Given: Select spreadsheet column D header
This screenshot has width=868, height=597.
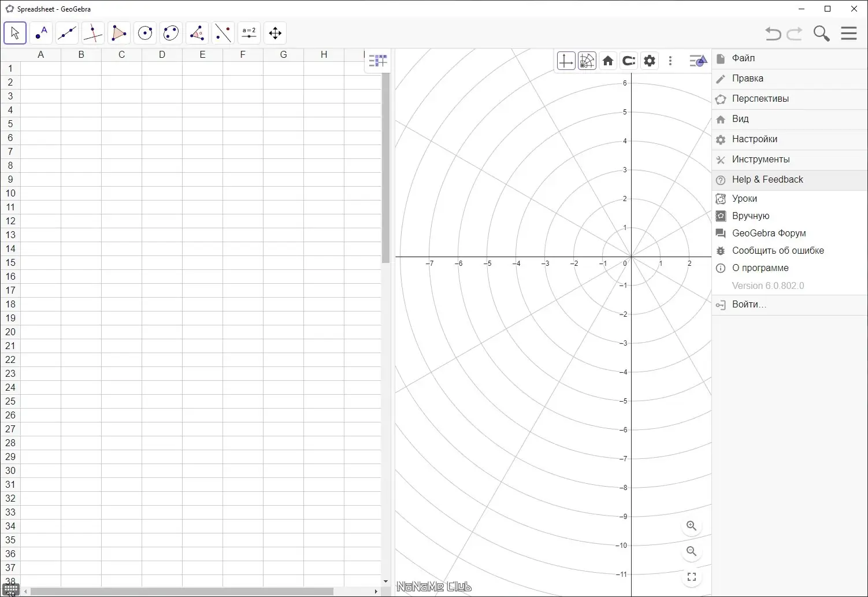Looking at the screenshot, I should [162, 55].
